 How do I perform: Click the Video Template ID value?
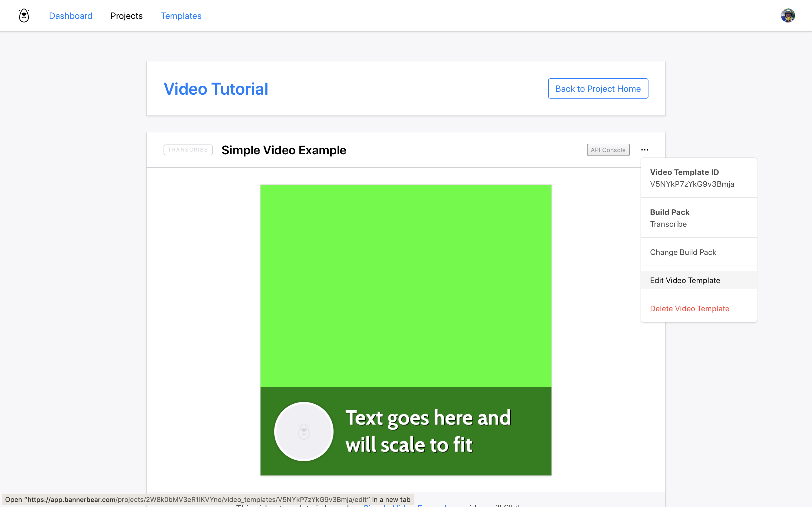(x=692, y=184)
